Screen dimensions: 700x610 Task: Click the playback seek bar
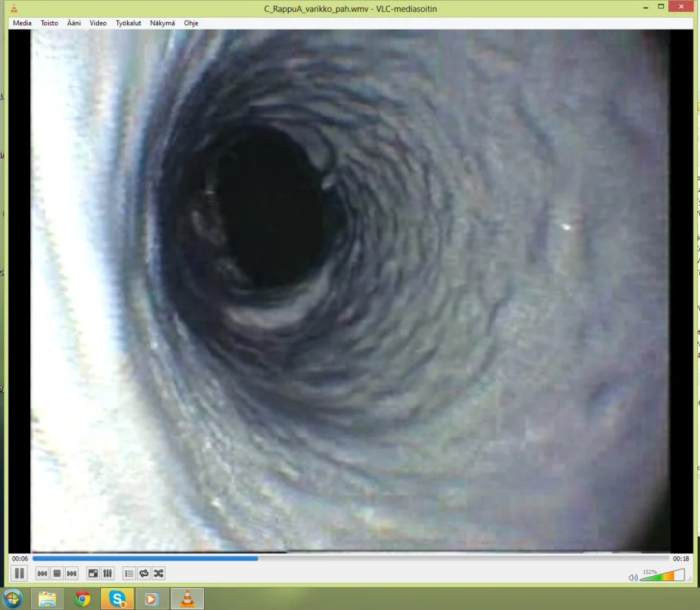pyautogui.click(x=350, y=558)
